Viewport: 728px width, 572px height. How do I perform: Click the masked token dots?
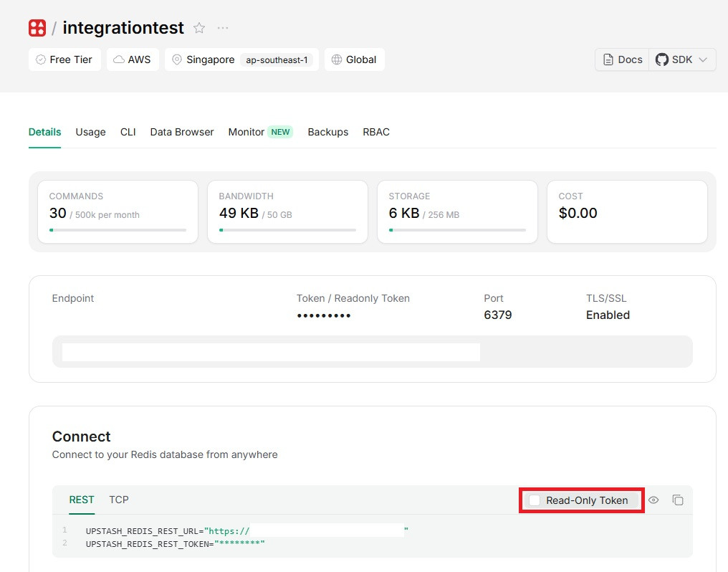tap(324, 315)
